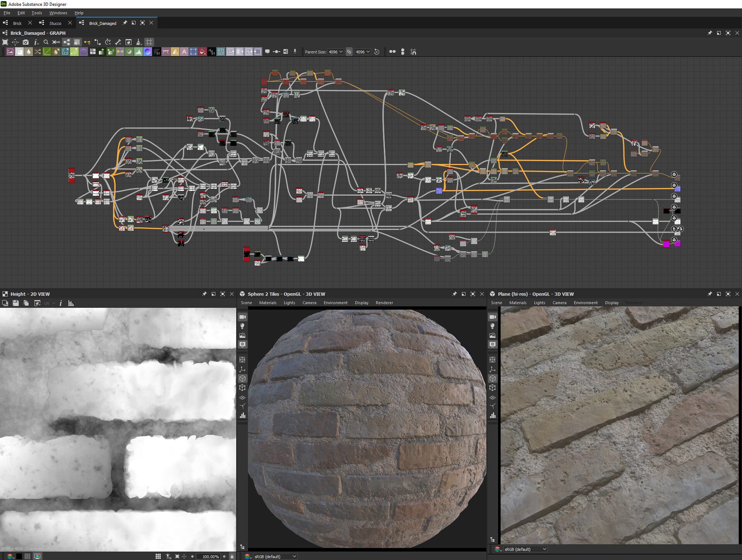Add a Bitmap node from the node toolbar
The height and width of the screenshot is (560, 742).
click(x=10, y=52)
